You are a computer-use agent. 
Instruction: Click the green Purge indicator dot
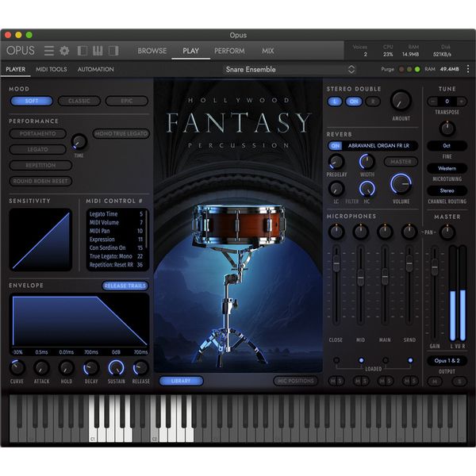point(417,70)
